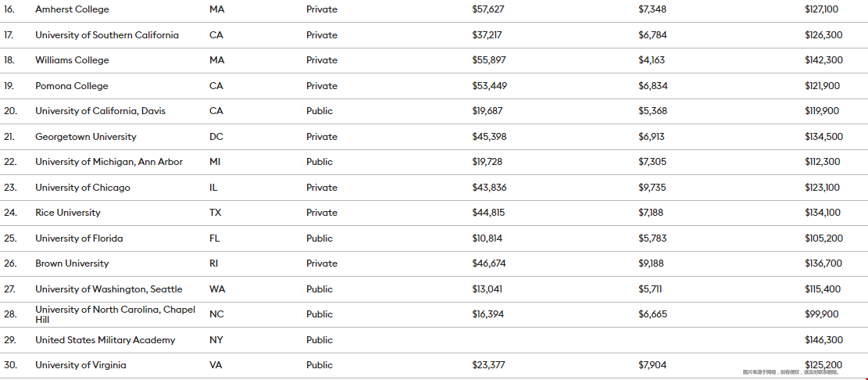
Task: Click the $57,627 value for Amherst
Action: click(x=488, y=9)
